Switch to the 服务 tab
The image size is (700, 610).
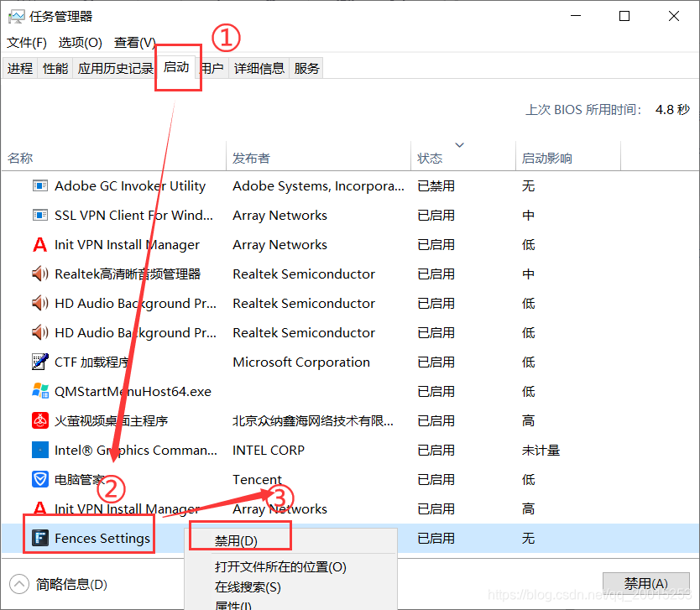pos(306,68)
